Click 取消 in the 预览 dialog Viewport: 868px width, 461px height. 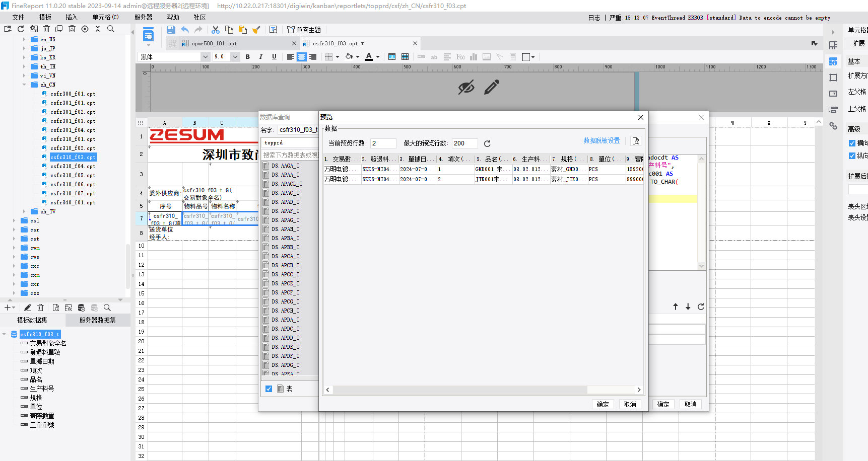630,404
